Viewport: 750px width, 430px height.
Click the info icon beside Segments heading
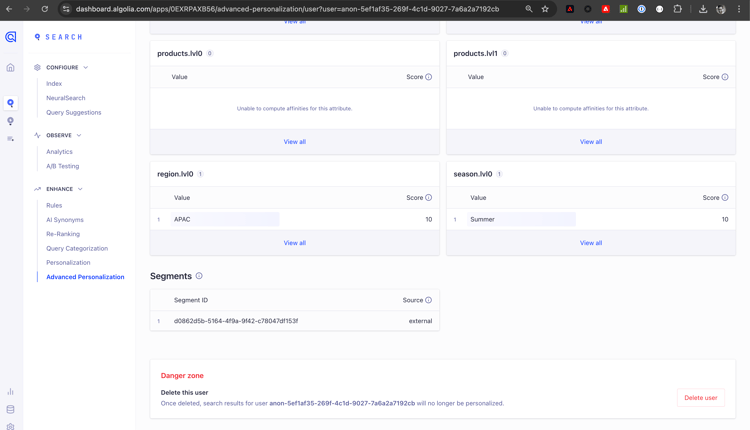click(199, 276)
